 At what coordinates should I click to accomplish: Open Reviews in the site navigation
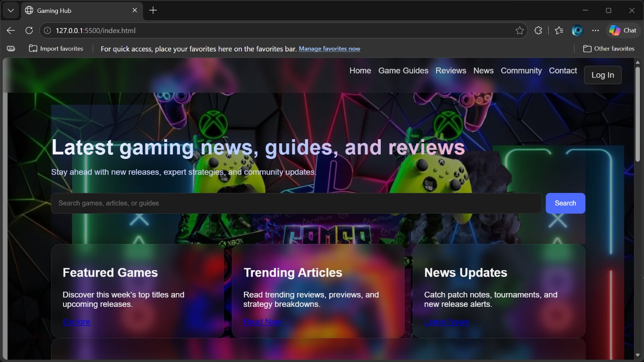[451, 70]
